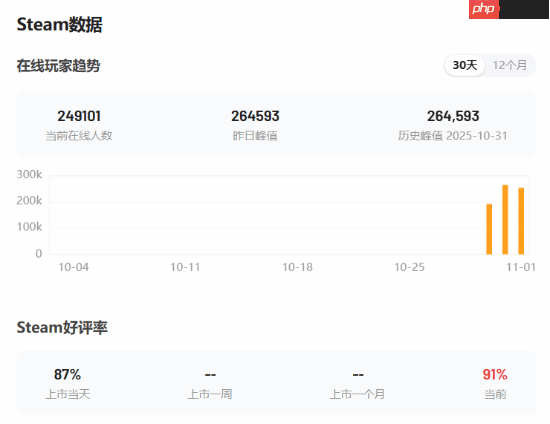Switch trend view to 12个月 tab
550x424 pixels.
(x=510, y=65)
